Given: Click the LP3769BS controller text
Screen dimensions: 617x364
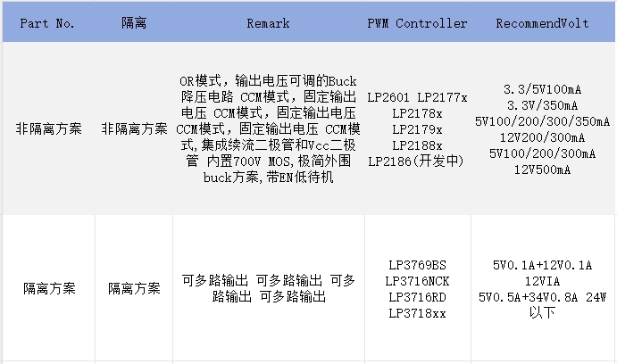Looking at the screenshot, I should pyautogui.click(x=417, y=265).
